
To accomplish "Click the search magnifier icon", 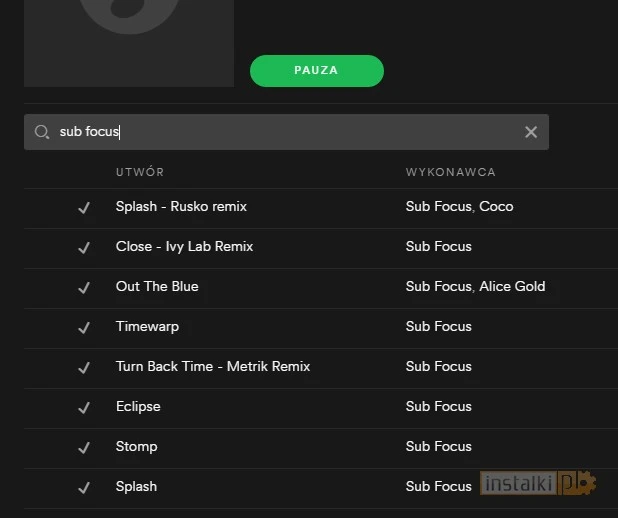I will [x=41, y=132].
